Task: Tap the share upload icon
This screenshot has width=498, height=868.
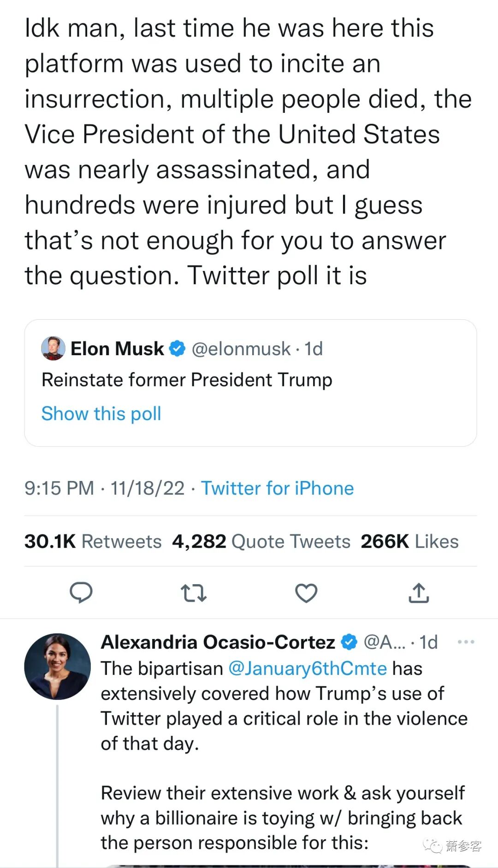Action: click(419, 593)
